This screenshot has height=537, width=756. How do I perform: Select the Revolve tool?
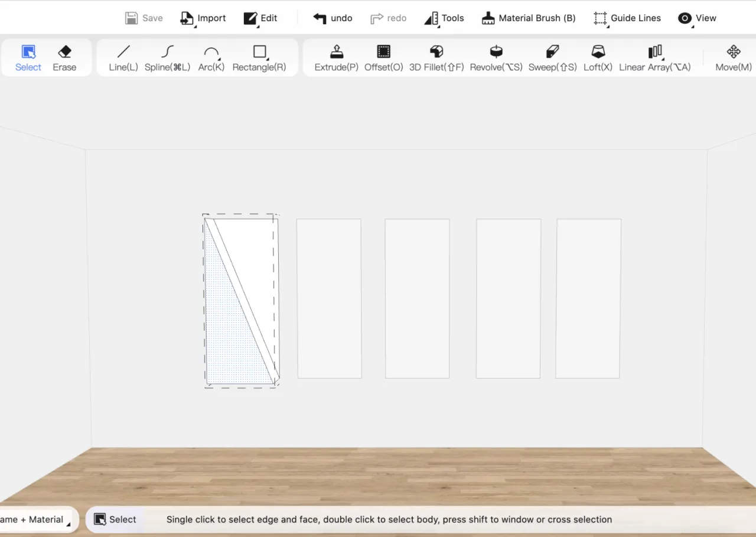(496, 58)
